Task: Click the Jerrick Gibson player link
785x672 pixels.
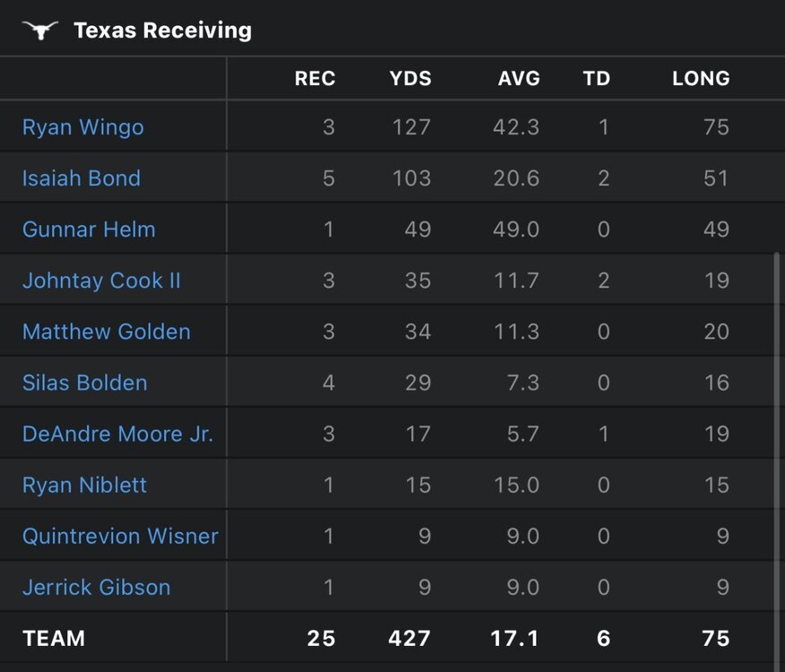Action: click(96, 587)
